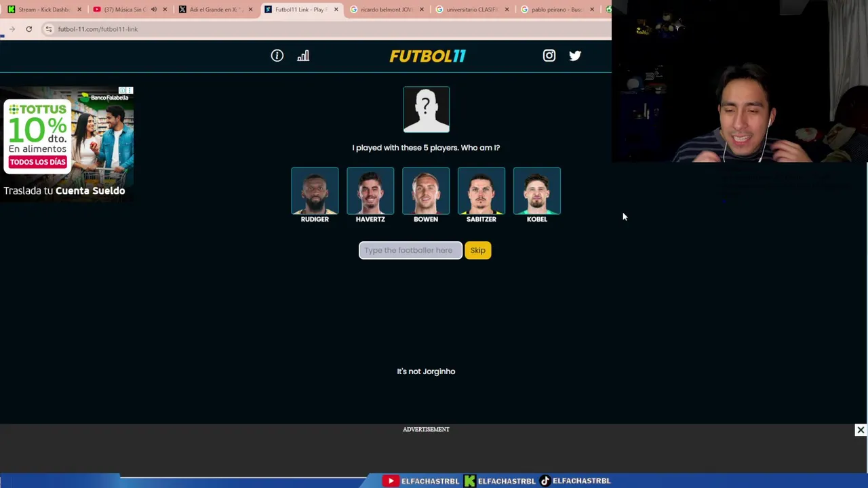Viewport: 868px width, 488px height.
Task: Close the Adi el Grande tab
Action: [x=250, y=9]
